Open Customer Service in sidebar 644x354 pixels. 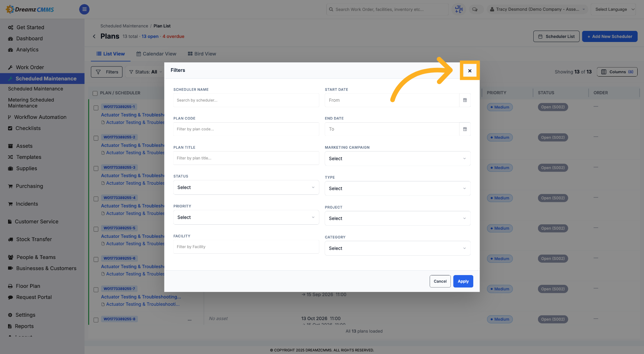(37, 221)
